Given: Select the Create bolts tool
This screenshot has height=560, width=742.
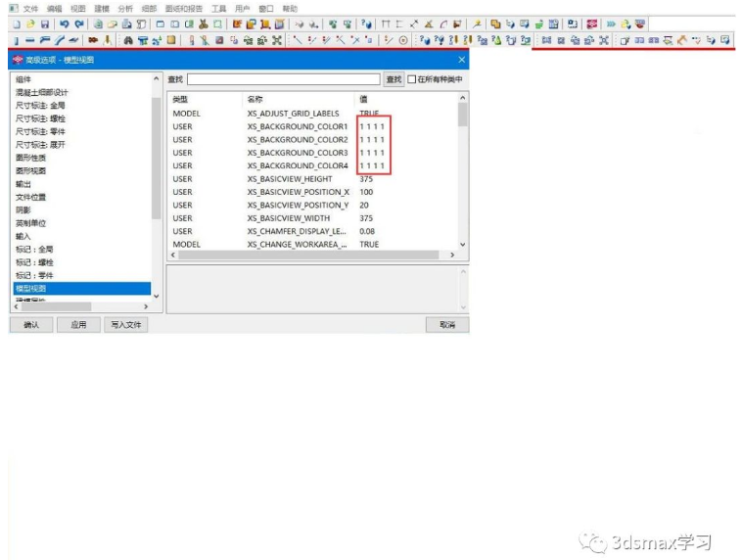Looking at the screenshot, I should point(93,41).
